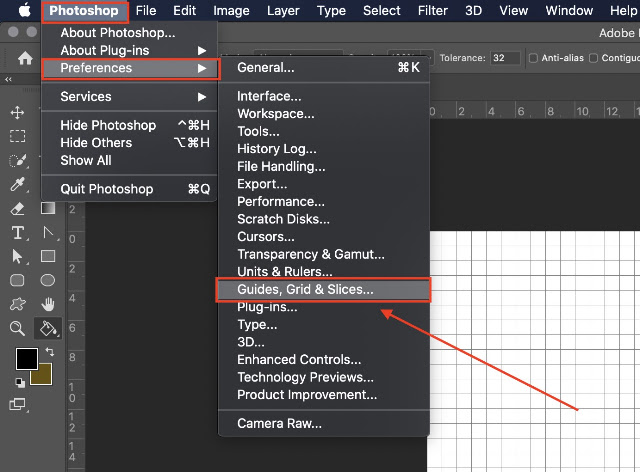Open black foreground color swatch

pos(27,359)
